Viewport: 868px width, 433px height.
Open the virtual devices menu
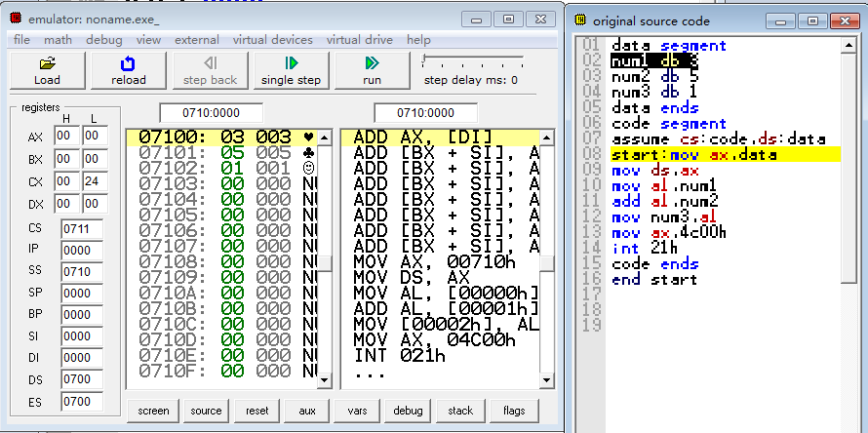coord(272,40)
